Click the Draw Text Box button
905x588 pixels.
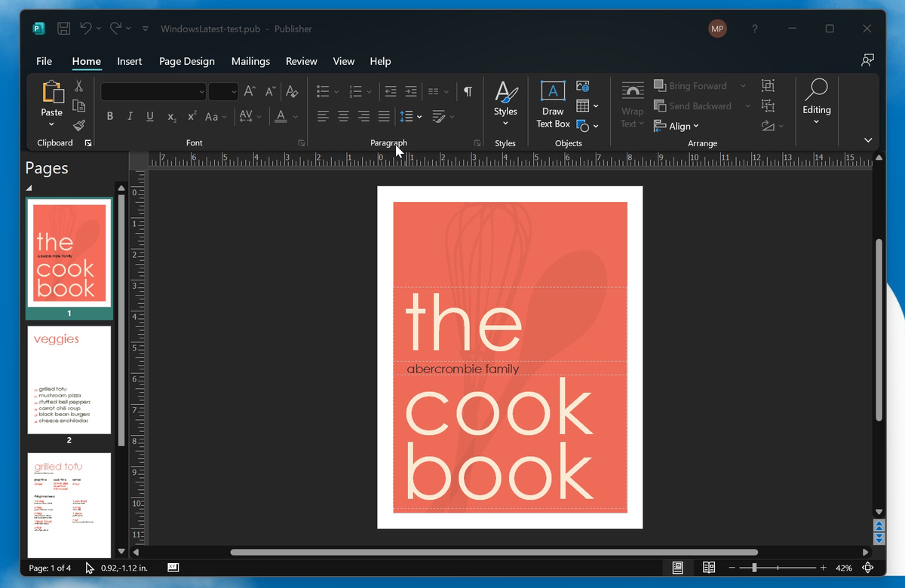553,104
